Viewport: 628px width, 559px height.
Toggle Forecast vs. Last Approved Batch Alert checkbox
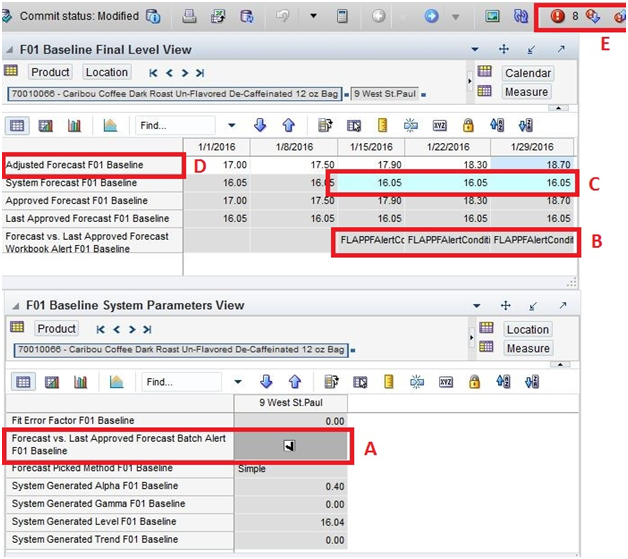pos(289,446)
